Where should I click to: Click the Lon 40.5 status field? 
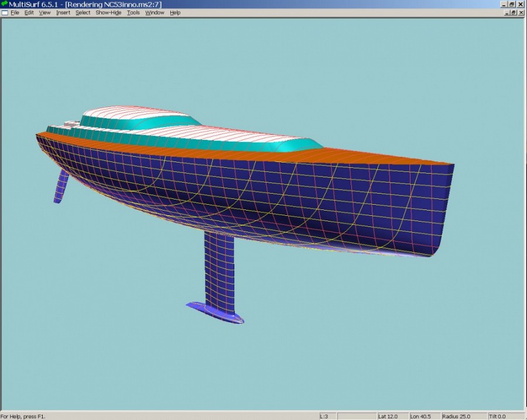(423, 416)
